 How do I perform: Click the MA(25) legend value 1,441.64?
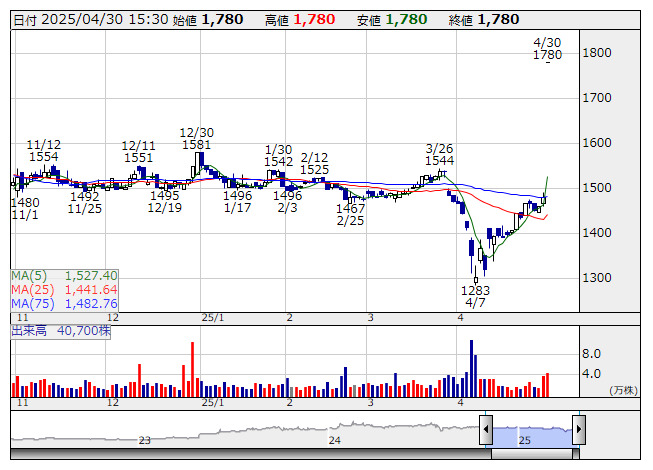(x=91, y=290)
